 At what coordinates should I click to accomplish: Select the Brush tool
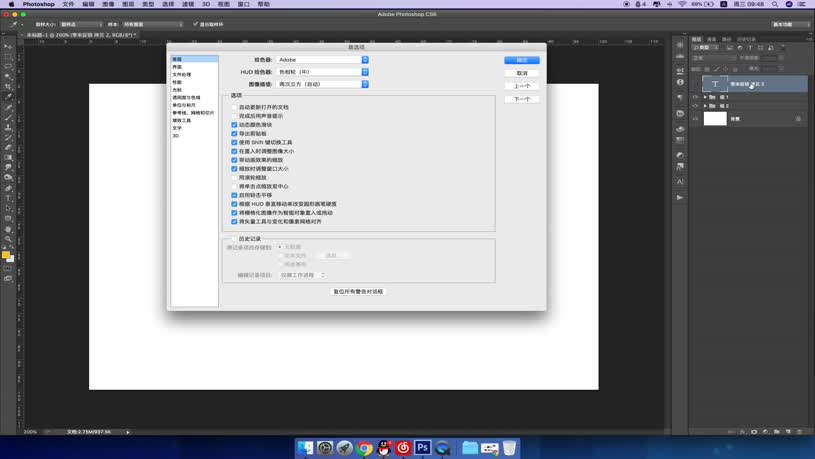click(x=8, y=117)
